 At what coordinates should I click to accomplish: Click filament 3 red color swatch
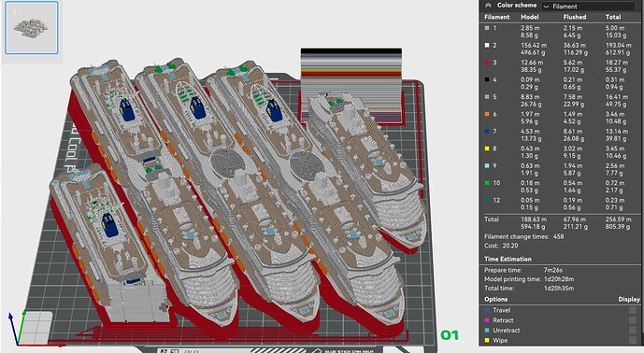(487, 63)
